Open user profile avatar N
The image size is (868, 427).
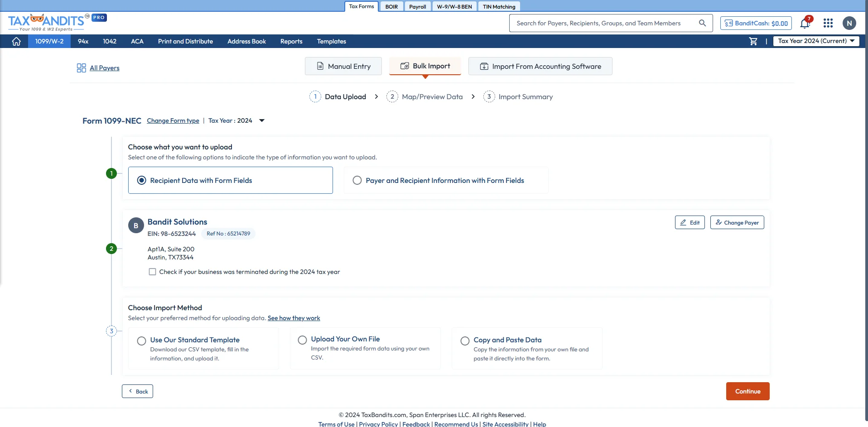click(849, 23)
